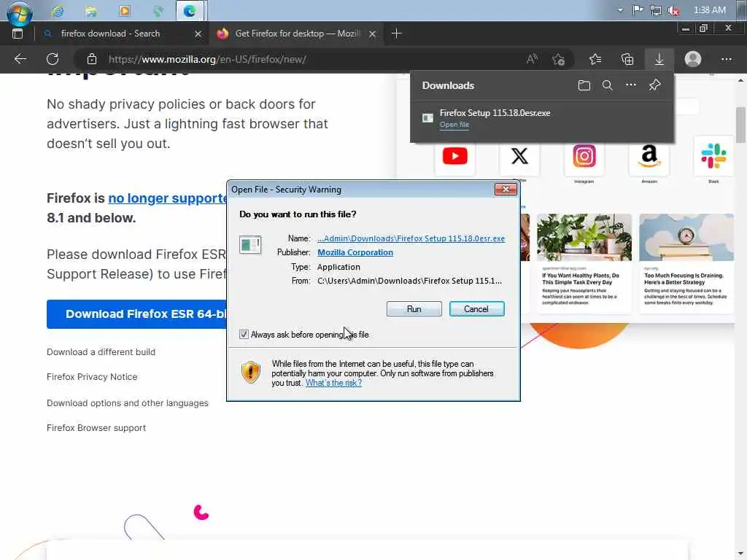747x560 pixels.
Task: Open the system clock showing 1:38 AM
Action: point(709,10)
